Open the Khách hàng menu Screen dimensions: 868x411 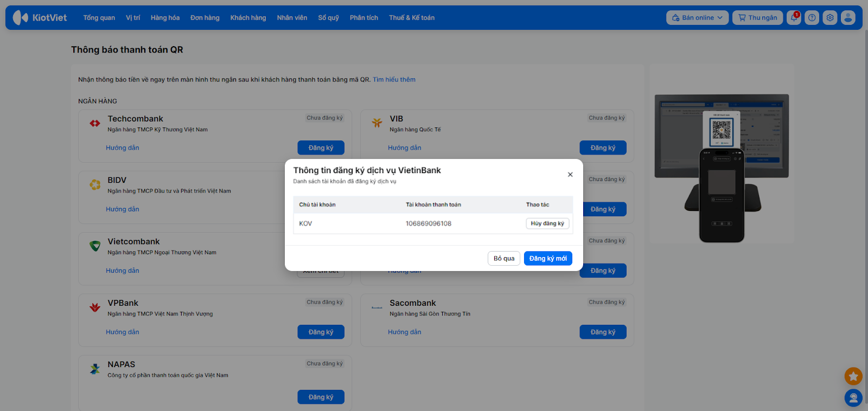pyautogui.click(x=248, y=17)
